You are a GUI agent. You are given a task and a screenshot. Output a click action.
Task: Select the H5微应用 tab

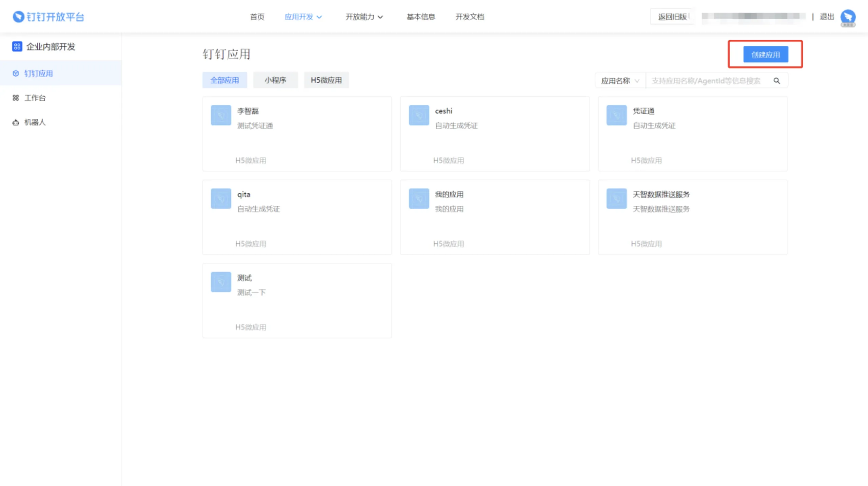click(x=326, y=80)
